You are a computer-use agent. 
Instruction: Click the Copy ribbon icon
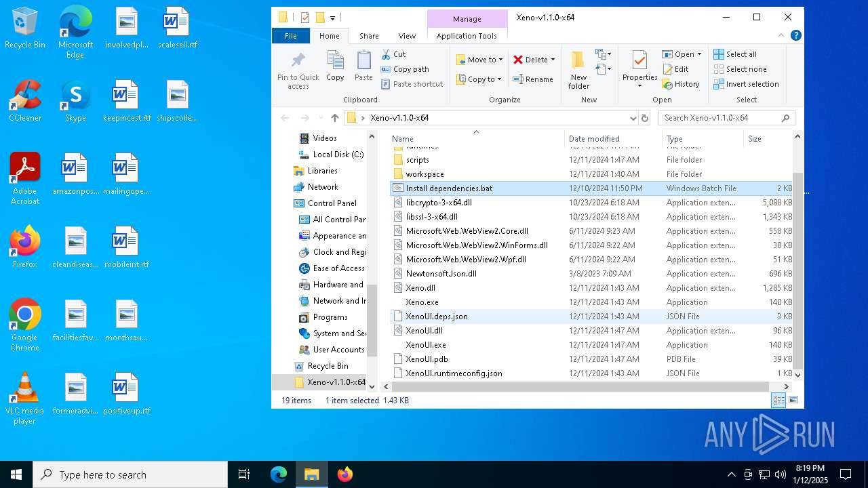(335, 66)
